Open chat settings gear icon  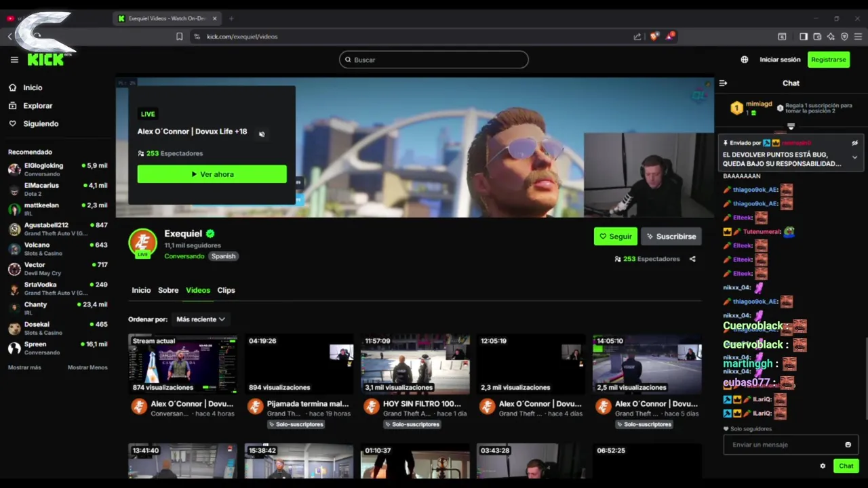823,466
